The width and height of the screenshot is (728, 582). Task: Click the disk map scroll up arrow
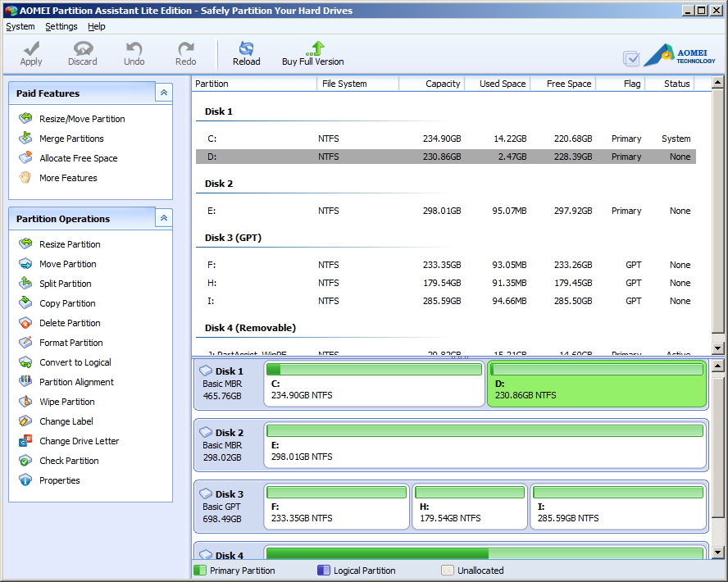click(x=718, y=366)
